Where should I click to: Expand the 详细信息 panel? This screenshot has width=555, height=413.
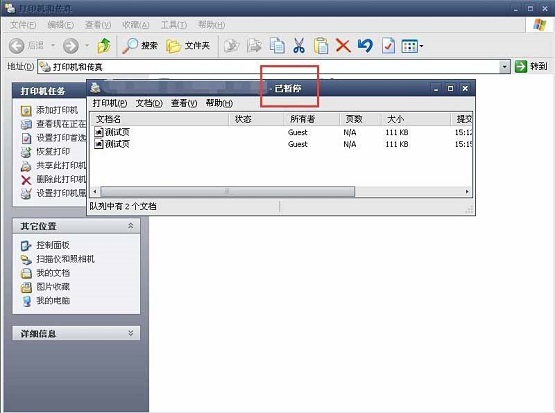tap(131, 333)
